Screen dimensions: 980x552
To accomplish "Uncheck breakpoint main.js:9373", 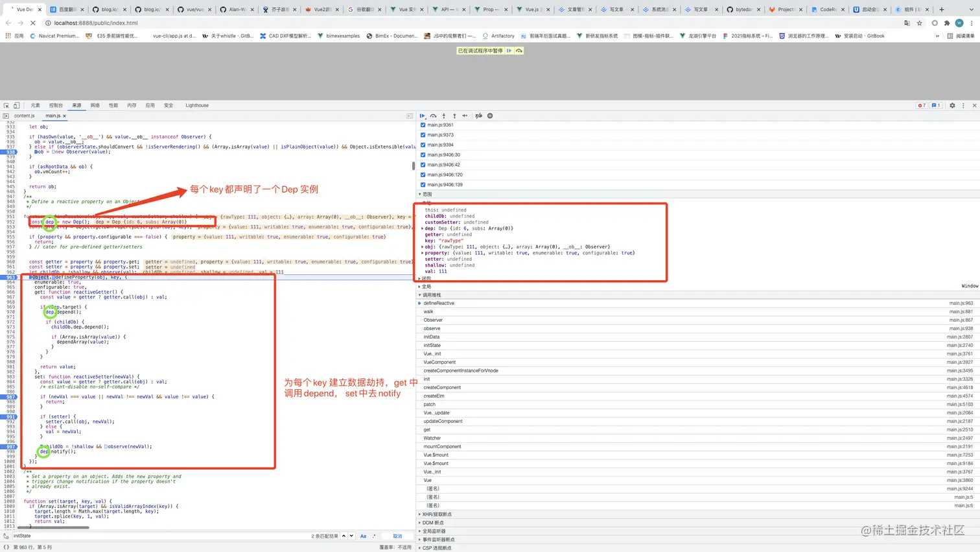I will [423, 135].
